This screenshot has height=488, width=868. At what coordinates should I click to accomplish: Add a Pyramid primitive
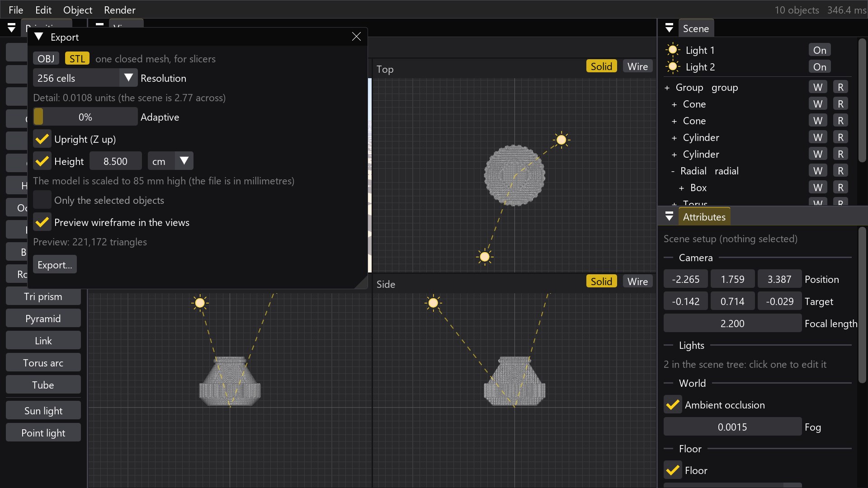point(43,319)
